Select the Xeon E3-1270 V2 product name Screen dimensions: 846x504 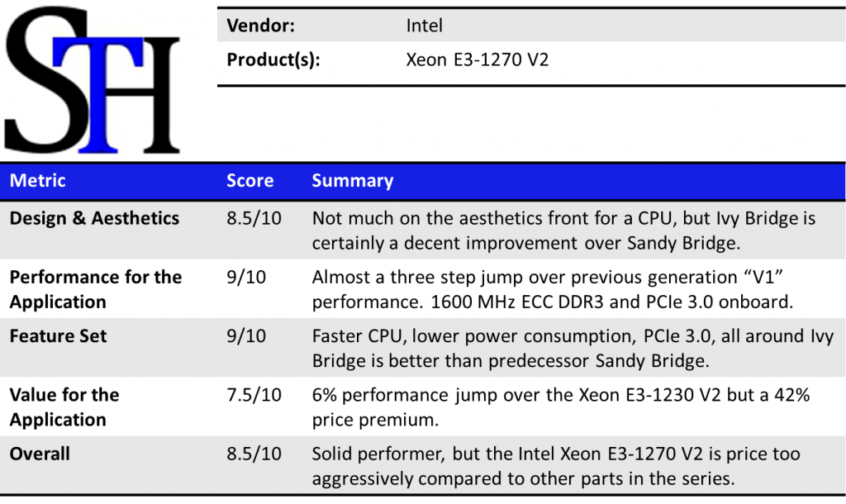478,59
